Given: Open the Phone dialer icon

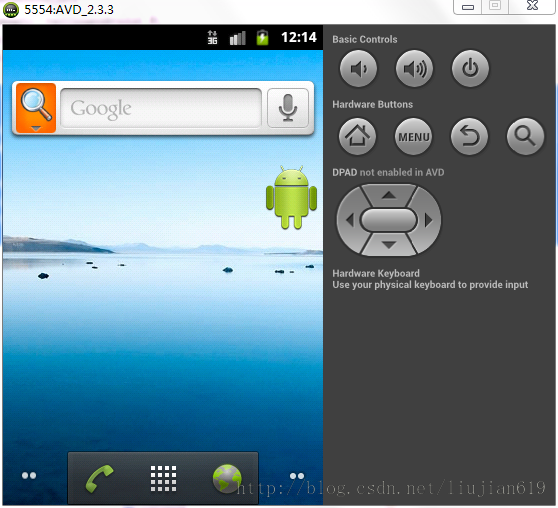Looking at the screenshot, I should [x=99, y=478].
